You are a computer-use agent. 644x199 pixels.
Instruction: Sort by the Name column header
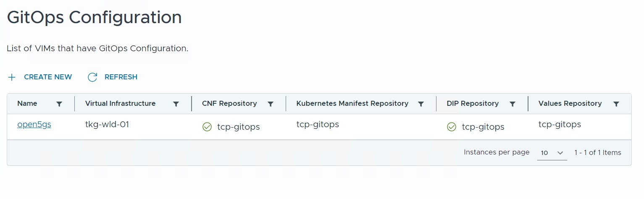click(27, 103)
